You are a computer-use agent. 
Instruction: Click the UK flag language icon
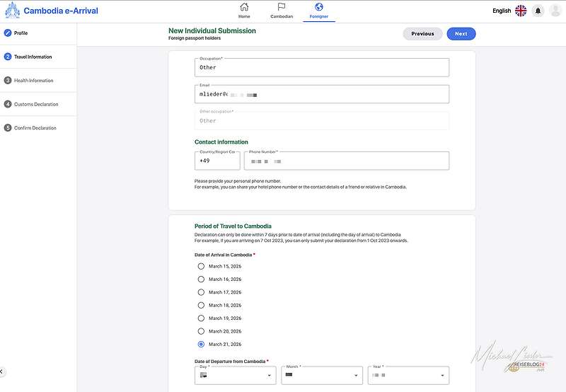pyautogui.click(x=521, y=11)
